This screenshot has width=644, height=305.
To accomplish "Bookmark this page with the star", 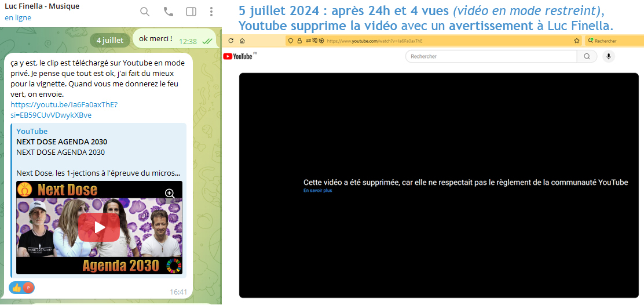I will (577, 41).
